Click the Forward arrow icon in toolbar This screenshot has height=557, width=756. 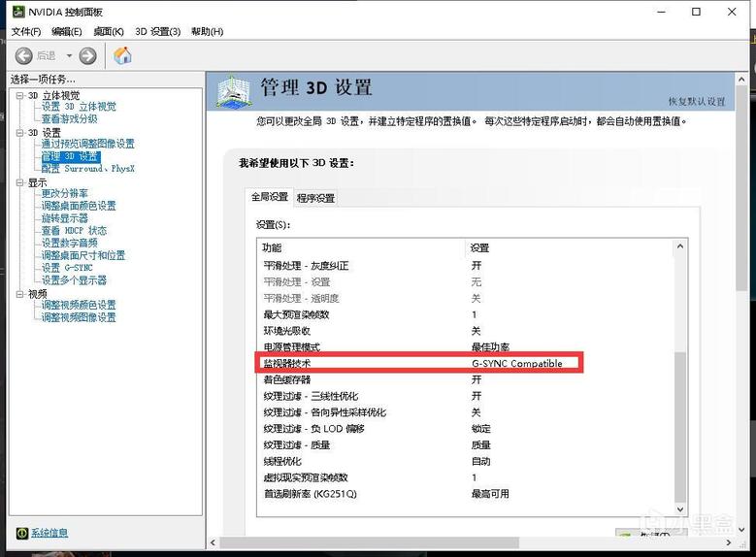coord(87,56)
